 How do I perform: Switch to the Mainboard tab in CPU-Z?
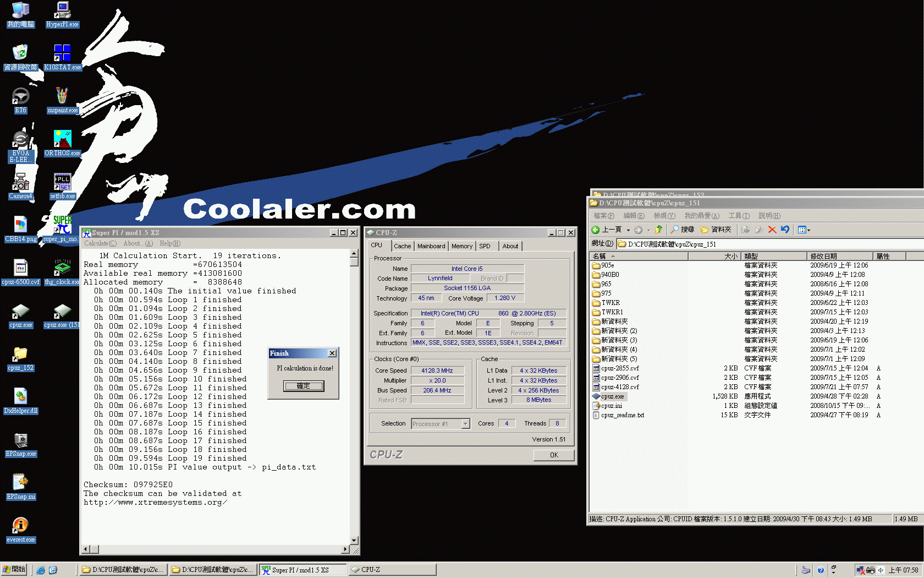[x=431, y=246]
